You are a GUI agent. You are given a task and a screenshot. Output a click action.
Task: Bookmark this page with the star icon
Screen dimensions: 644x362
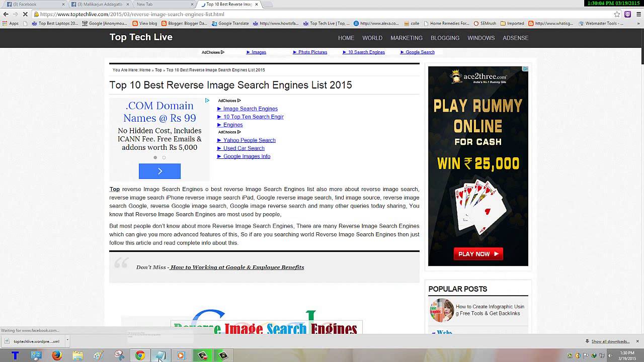(x=617, y=14)
